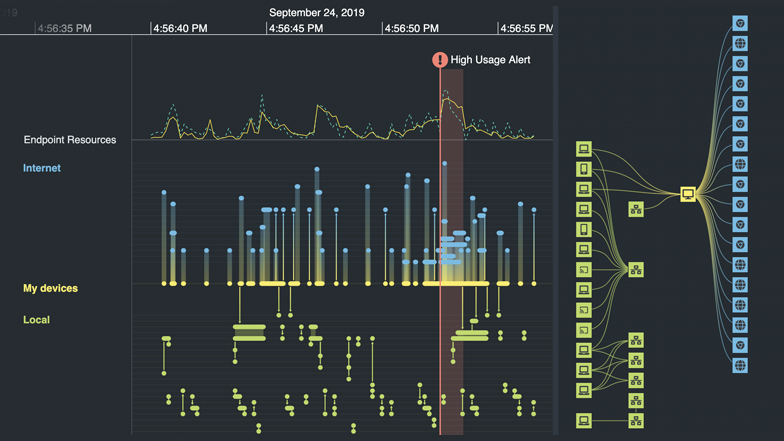Jump to the 4:56:50 PM time marker

tap(410, 29)
